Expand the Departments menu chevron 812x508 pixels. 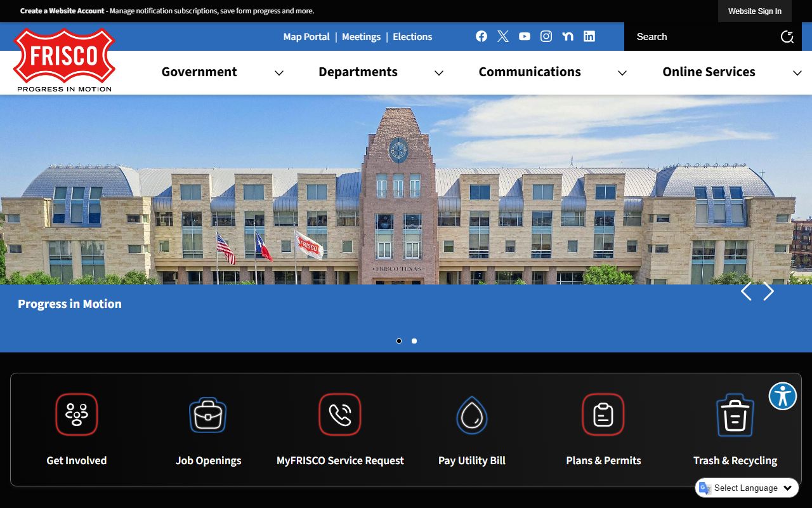pyautogui.click(x=438, y=73)
